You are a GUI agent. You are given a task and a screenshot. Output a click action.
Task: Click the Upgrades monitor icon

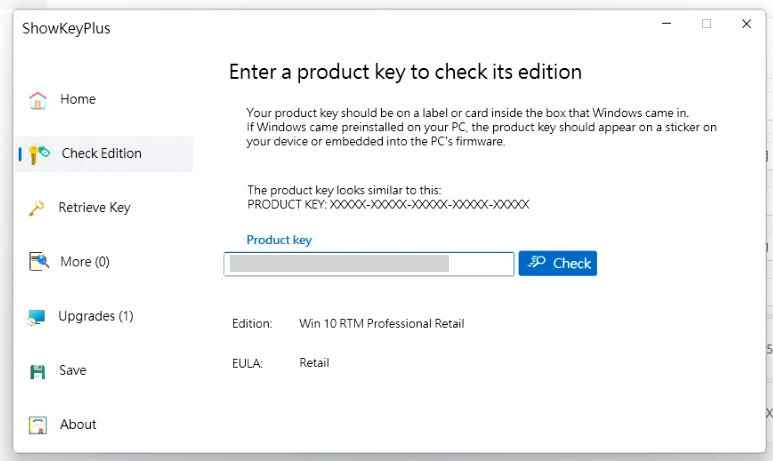coord(36,317)
